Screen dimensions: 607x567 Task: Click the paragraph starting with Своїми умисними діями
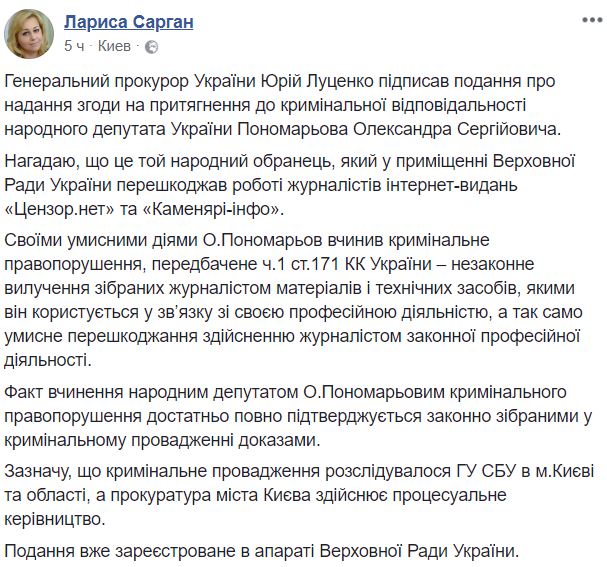[x=293, y=300]
